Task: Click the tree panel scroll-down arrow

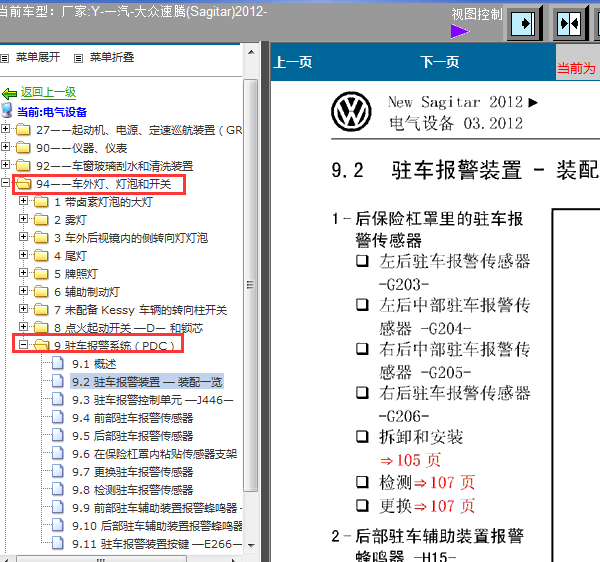Action: pos(251,546)
